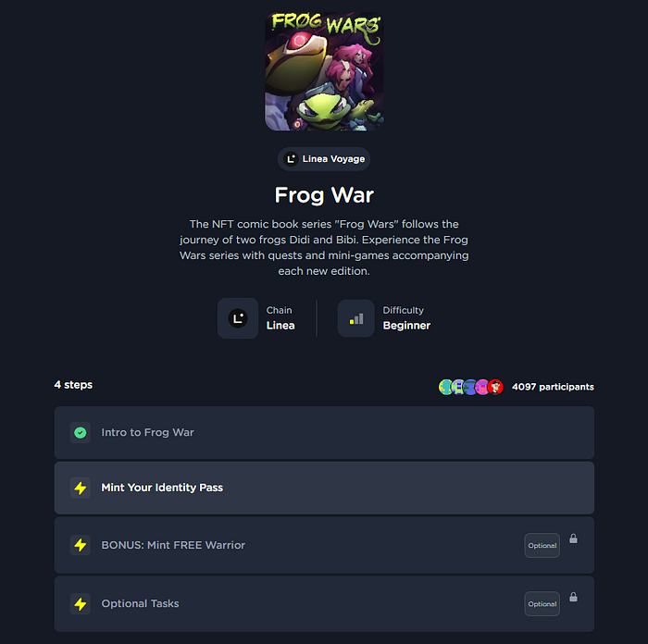This screenshot has width=648, height=644.
Task: Click the Frog Wars cover image
Action: [324, 71]
